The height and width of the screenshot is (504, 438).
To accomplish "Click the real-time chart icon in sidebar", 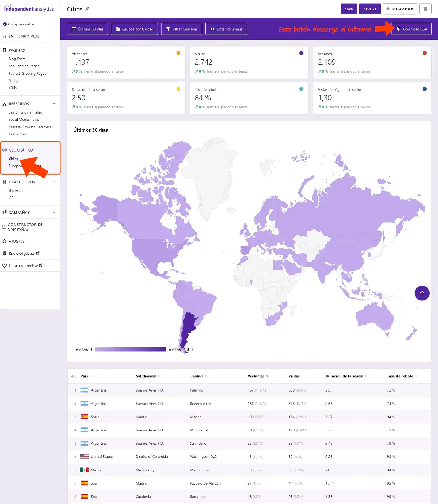I will (4, 36).
